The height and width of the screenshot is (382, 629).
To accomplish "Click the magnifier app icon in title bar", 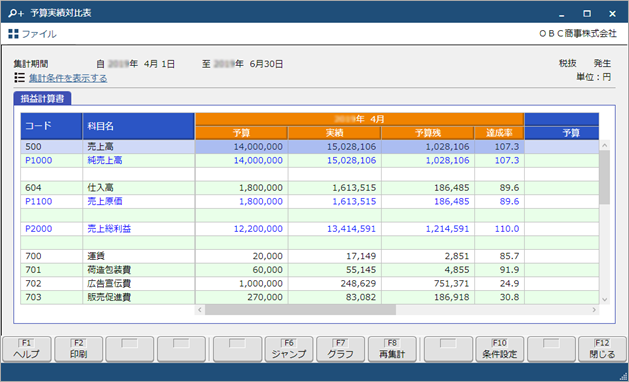I will click(16, 13).
